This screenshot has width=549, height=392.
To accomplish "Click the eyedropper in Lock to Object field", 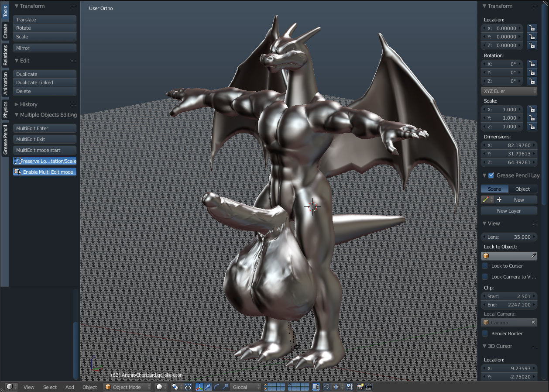I will 533,256.
